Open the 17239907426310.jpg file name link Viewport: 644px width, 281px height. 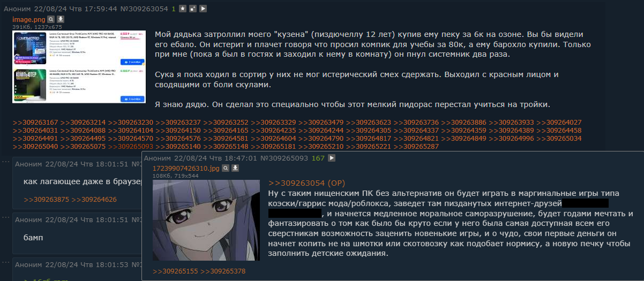click(x=186, y=168)
